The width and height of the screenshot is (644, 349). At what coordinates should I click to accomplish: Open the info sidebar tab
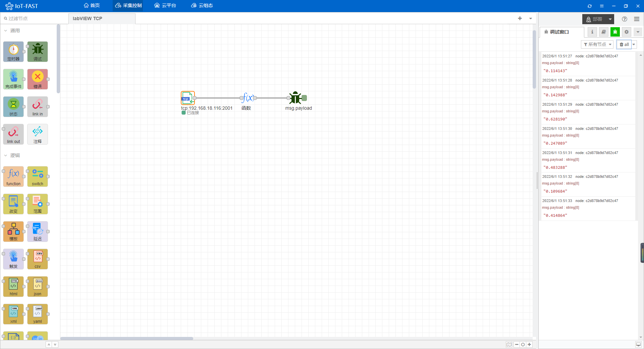click(x=592, y=32)
